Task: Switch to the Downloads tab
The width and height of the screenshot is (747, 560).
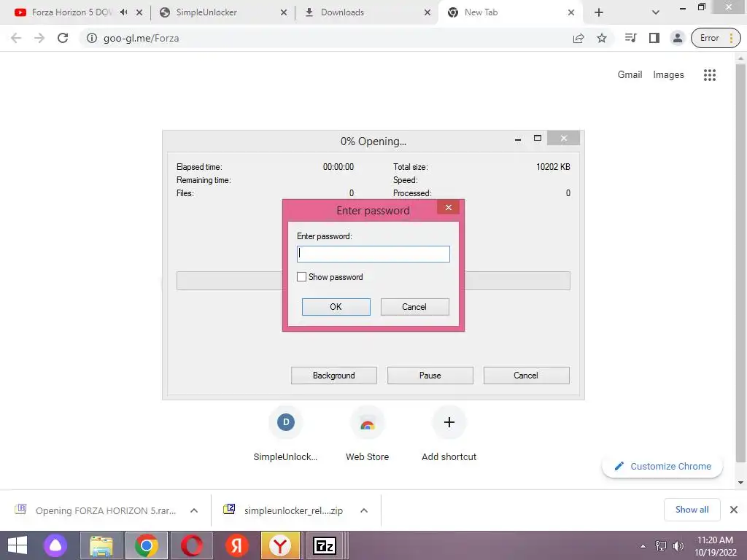Action: (x=342, y=12)
